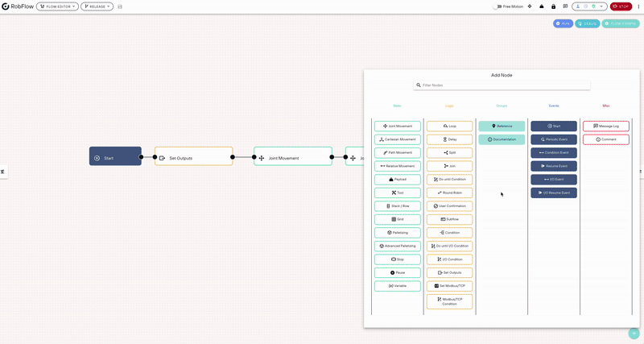The height and width of the screenshot is (344, 644).
Task: Add a Joint Movement node from the panel
Action: click(398, 126)
